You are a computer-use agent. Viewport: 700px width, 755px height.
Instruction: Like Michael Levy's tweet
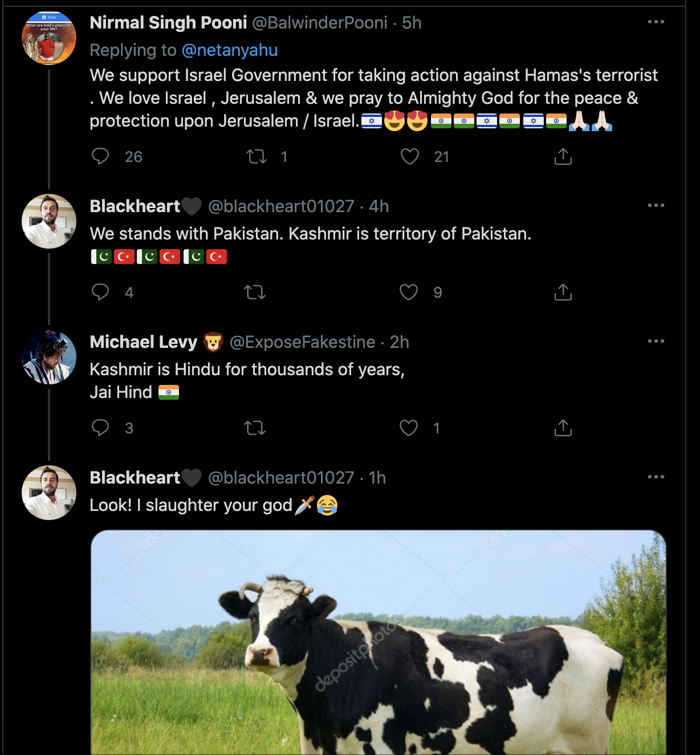[x=409, y=428]
